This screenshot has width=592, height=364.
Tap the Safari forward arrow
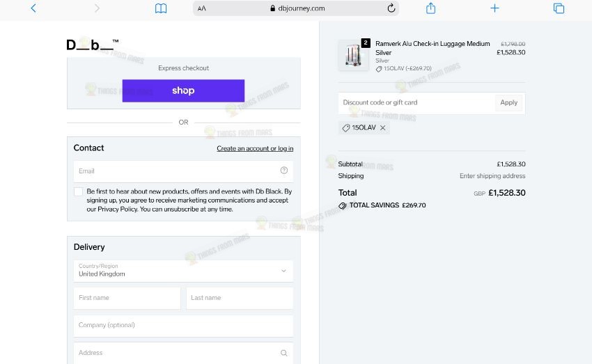click(97, 8)
